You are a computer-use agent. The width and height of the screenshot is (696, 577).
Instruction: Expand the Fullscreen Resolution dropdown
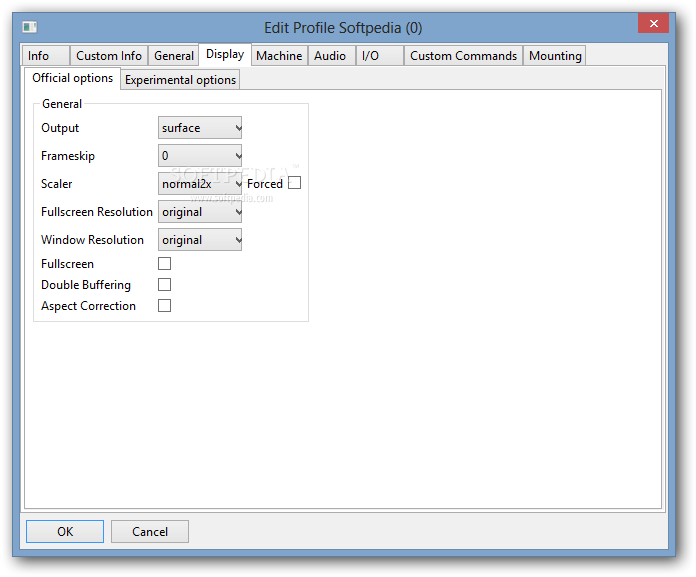coord(200,212)
